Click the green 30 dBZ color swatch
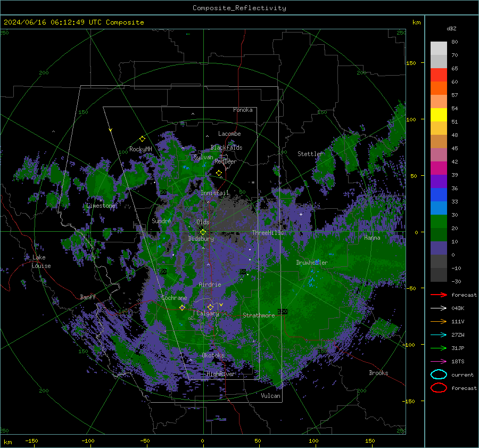Image resolution: width=479 pixels, height=448 pixels. pos(439,222)
